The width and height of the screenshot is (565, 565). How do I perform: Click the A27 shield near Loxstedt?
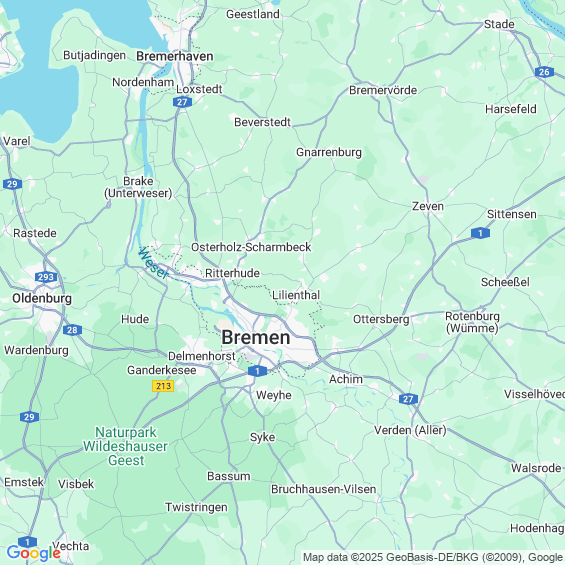pyautogui.click(x=182, y=102)
